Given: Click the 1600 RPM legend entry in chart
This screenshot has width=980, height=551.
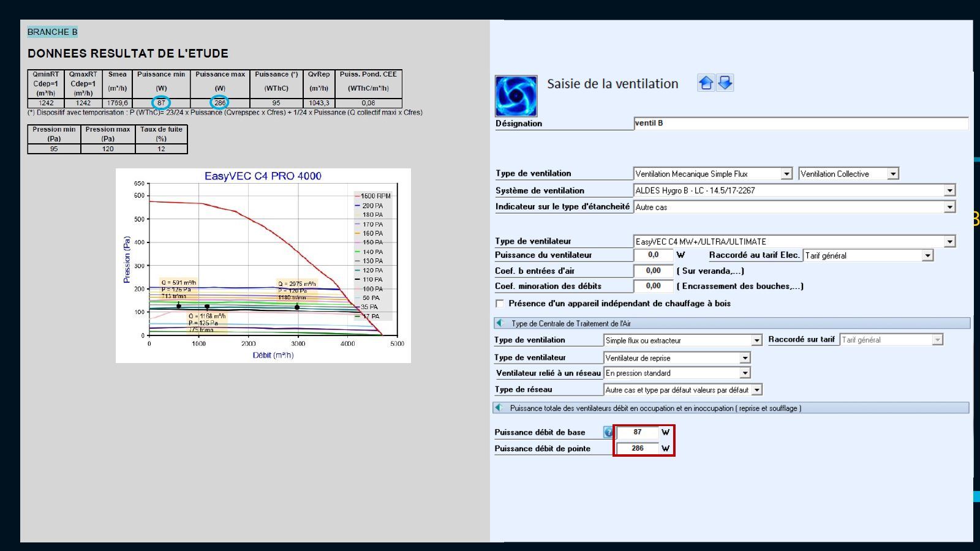Looking at the screenshot, I should [x=372, y=196].
